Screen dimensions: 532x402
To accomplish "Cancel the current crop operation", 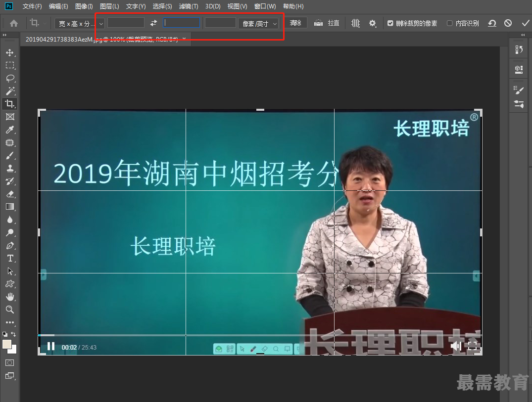I will [x=508, y=23].
